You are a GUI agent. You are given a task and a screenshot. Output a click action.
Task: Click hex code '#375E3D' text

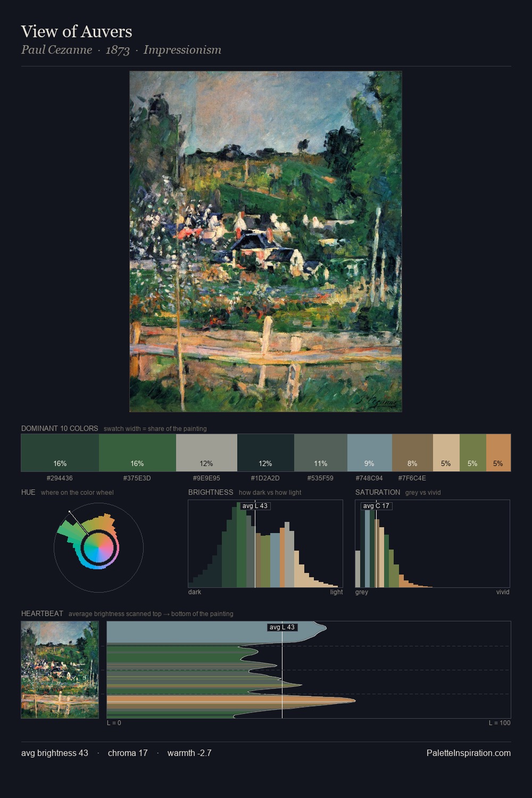(x=137, y=478)
